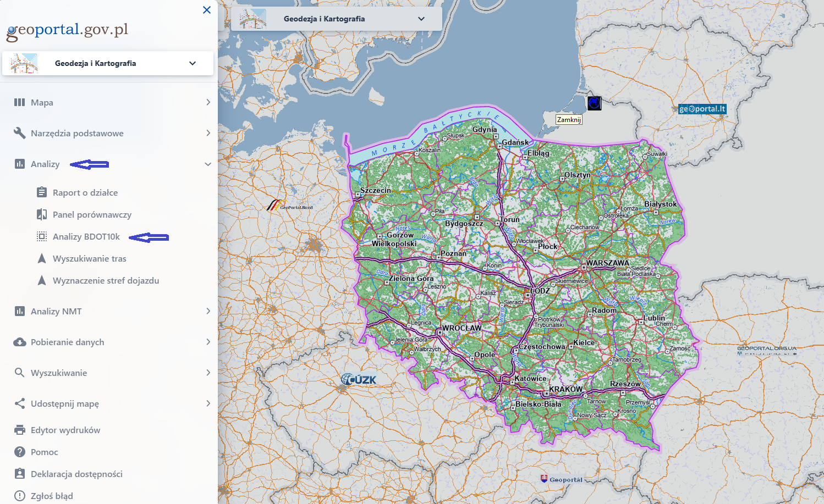Click the Raport o działce clipboard icon
This screenshot has width=824, height=504.
point(42,192)
